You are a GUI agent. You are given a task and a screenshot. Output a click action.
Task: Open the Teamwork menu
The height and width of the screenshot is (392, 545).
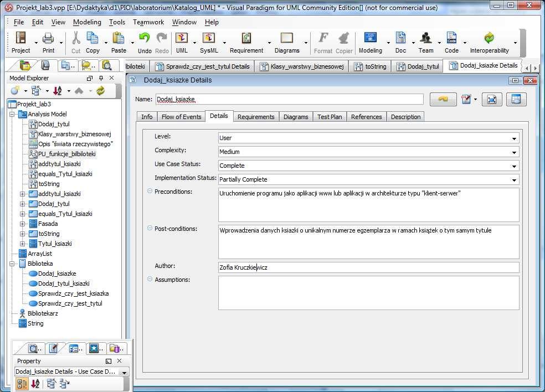coord(148,22)
